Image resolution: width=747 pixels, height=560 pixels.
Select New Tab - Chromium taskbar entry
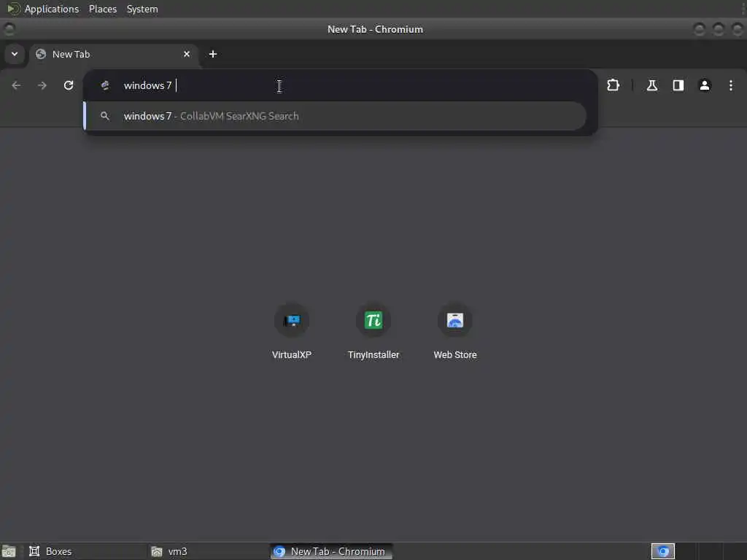pyautogui.click(x=332, y=551)
